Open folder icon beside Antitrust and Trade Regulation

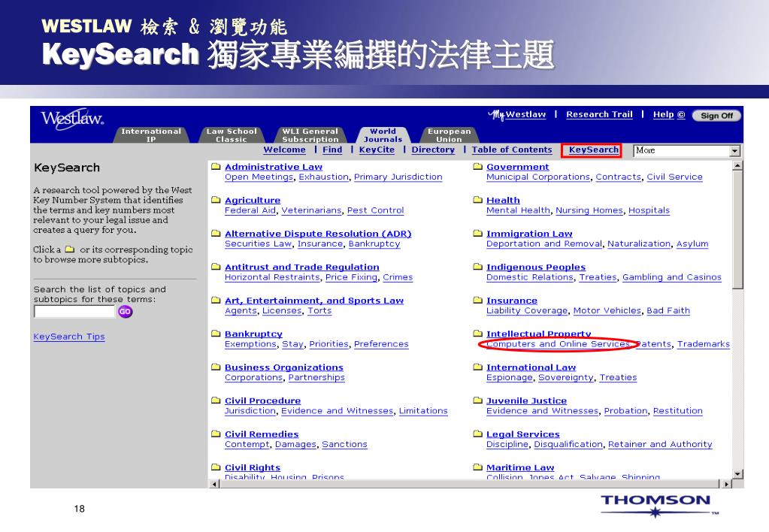click(216, 267)
